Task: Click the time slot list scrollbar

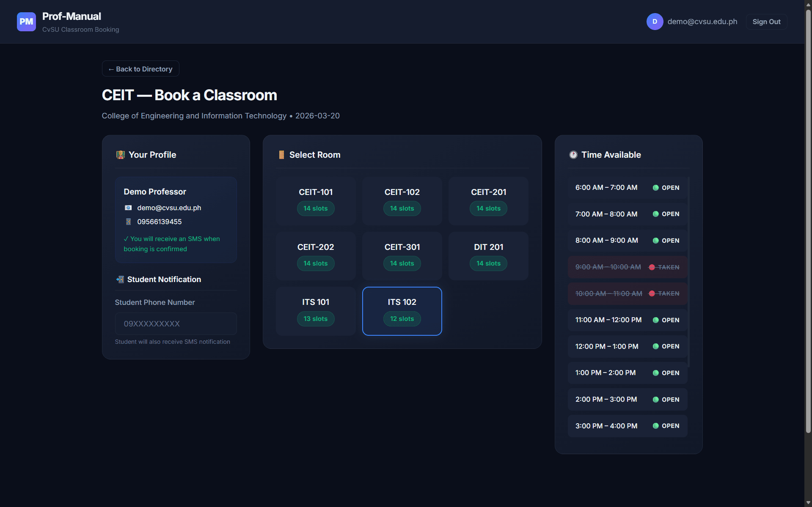Action: [688, 271]
